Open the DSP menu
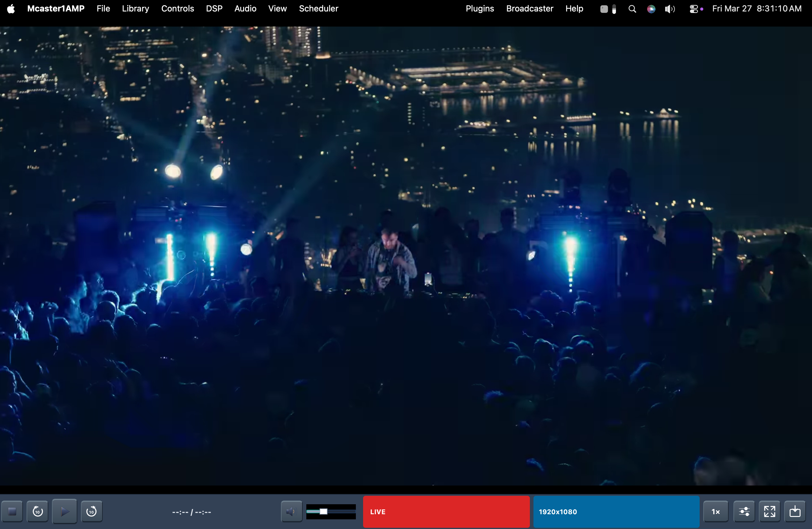This screenshot has height=529, width=812. tap(214, 8)
